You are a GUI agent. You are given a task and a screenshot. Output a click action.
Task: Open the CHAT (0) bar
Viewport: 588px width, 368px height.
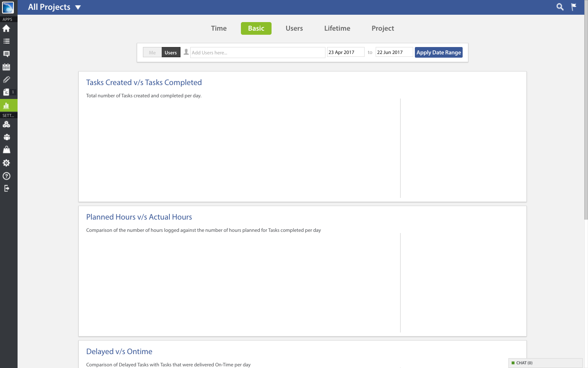pyautogui.click(x=546, y=363)
